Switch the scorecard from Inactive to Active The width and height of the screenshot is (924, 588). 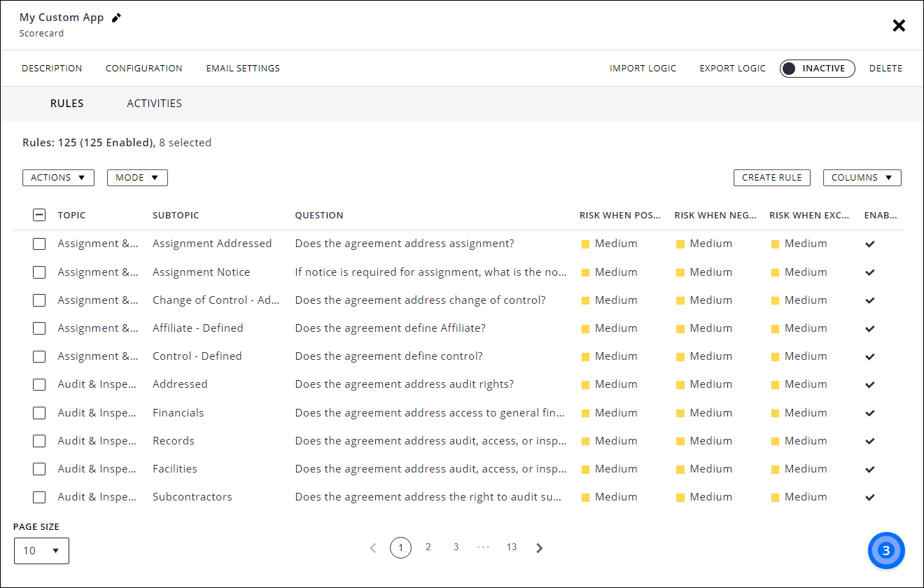click(x=817, y=68)
